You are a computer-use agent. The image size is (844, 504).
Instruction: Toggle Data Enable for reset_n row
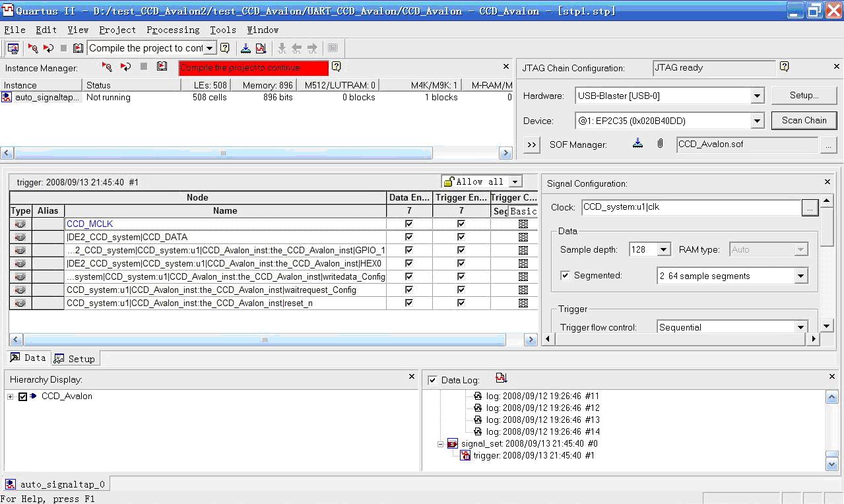click(409, 303)
